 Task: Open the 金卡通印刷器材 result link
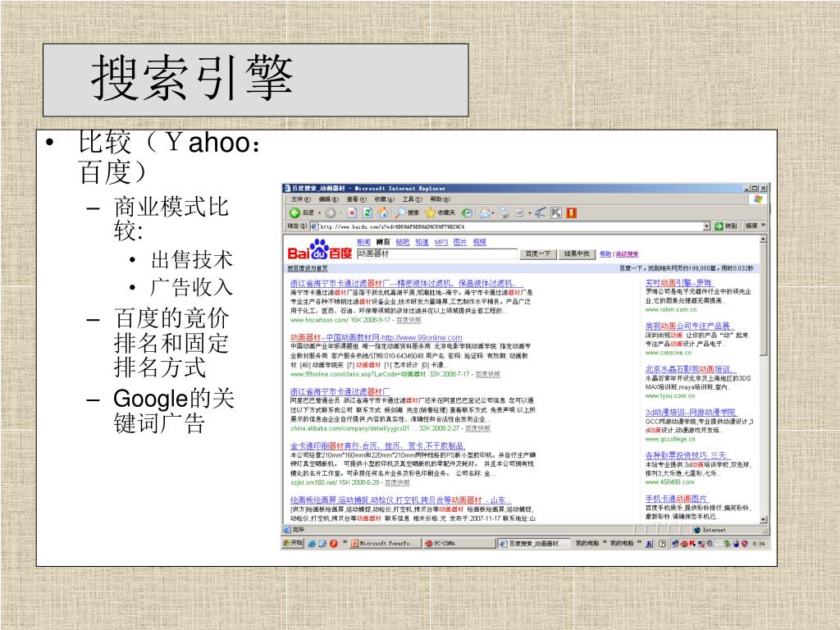coord(377,445)
